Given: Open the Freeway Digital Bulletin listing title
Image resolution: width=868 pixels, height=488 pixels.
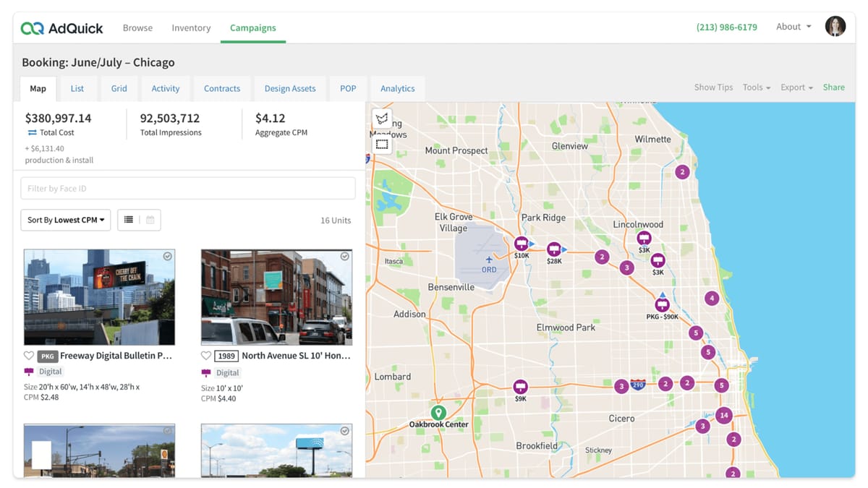Looking at the screenshot, I should point(116,356).
